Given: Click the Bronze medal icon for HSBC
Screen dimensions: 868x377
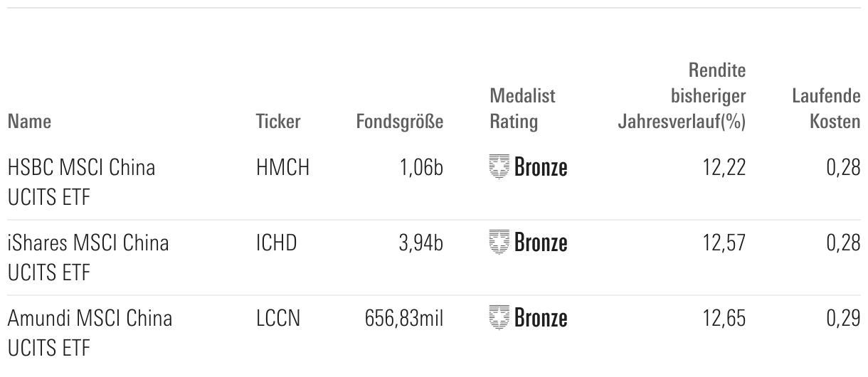Looking at the screenshot, I should coord(500,168).
